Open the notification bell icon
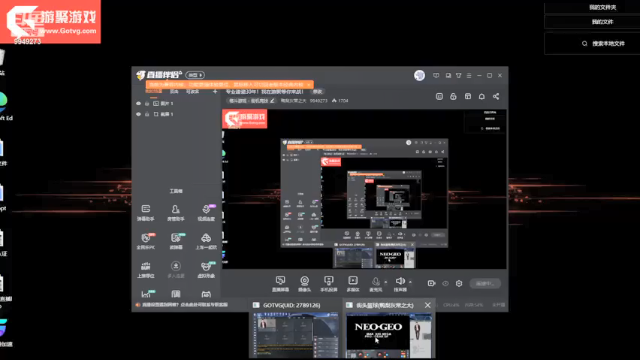The image size is (640, 360). 482,96
